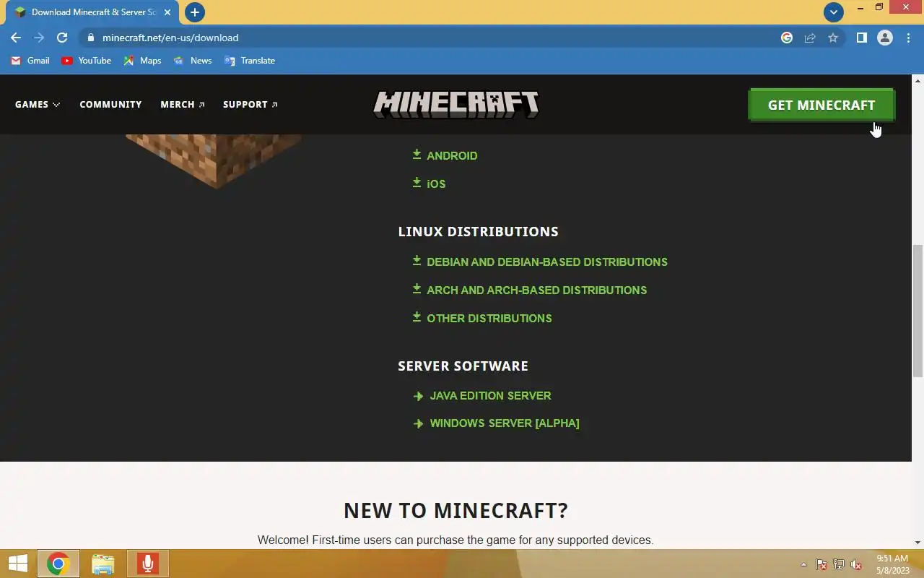
Task: Click the Other Distributions download icon
Action: tap(417, 317)
